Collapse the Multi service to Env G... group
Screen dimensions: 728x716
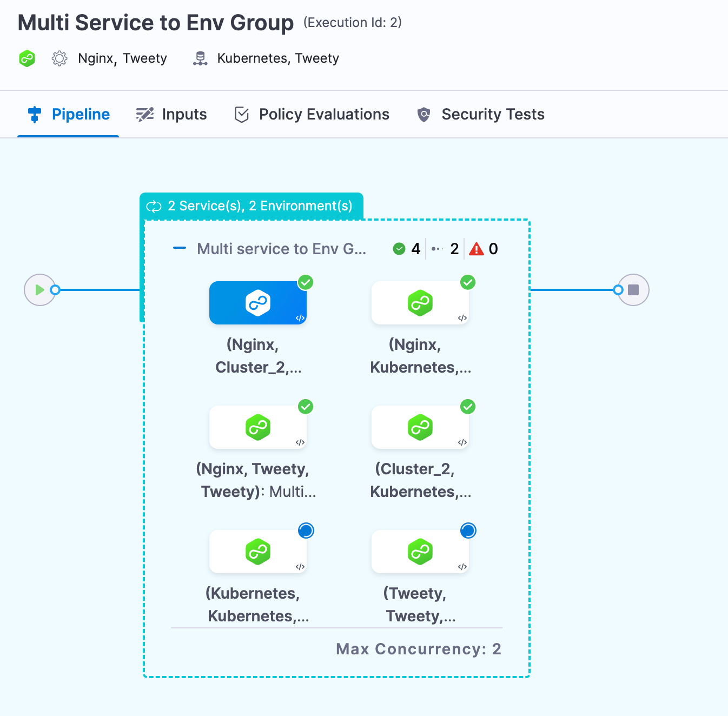coord(179,248)
